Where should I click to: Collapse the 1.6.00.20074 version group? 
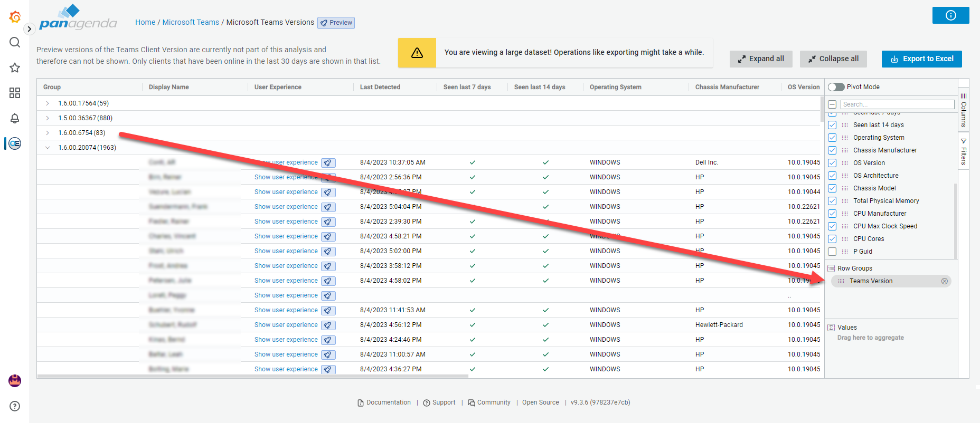(48, 148)
